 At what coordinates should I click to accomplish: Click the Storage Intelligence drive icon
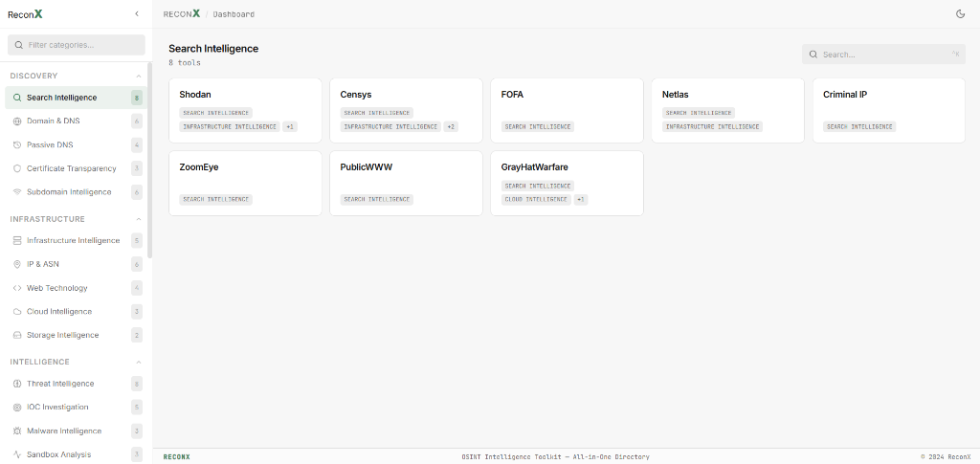click(17, 336)
